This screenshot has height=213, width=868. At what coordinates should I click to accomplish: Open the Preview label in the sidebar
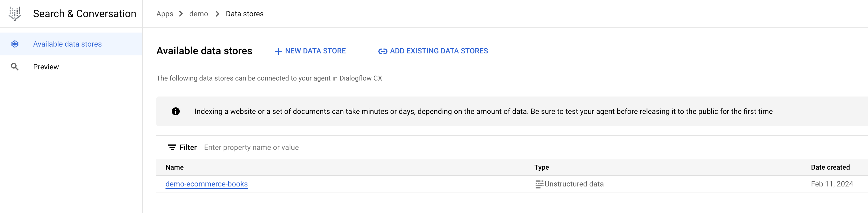click(x=46, y=67)
